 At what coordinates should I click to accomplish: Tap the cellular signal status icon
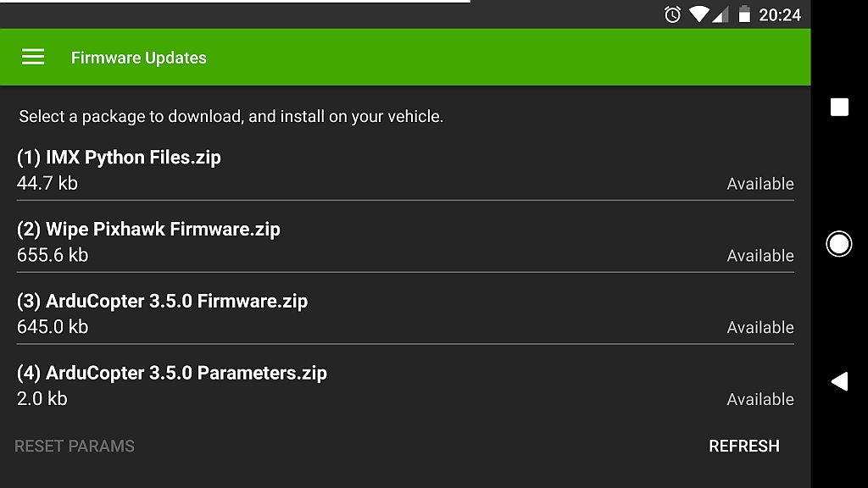(x=720, y=14)
